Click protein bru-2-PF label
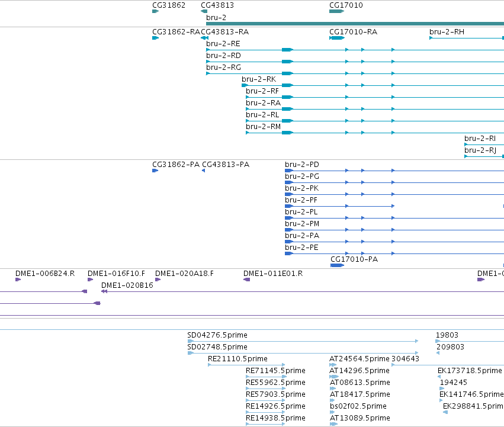 [301, 200]
